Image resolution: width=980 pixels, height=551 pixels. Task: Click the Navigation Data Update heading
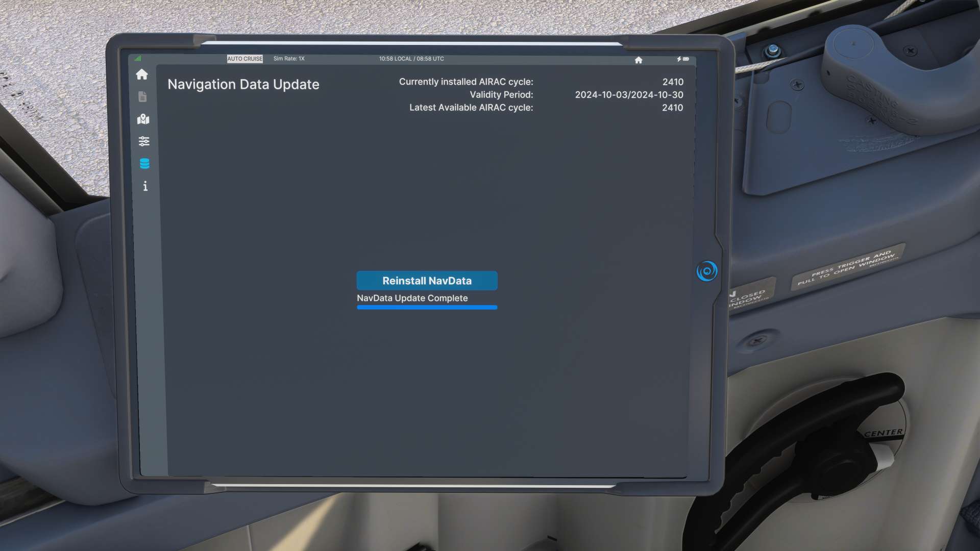243,84
